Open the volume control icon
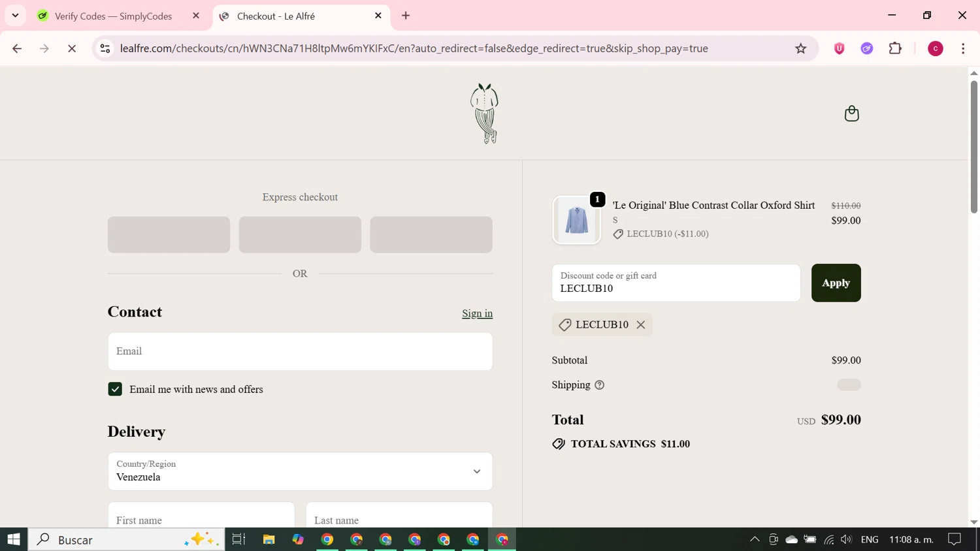980x551 pixels. coord(846,539)
